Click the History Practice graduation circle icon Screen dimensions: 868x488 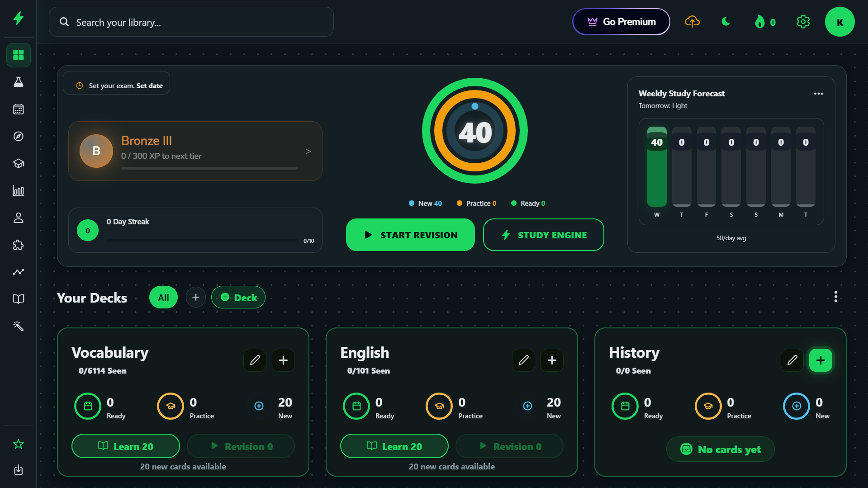[708, 406]
